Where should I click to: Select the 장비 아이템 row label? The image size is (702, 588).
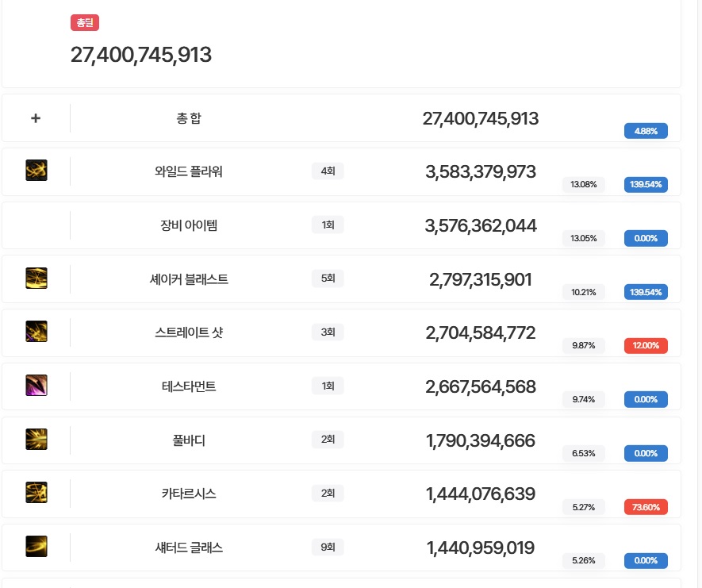[x=189, y=225]
